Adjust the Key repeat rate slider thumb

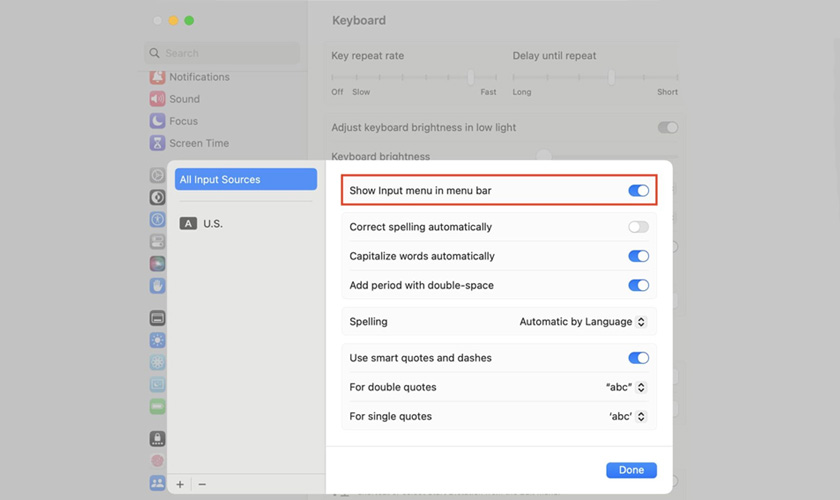470,77
